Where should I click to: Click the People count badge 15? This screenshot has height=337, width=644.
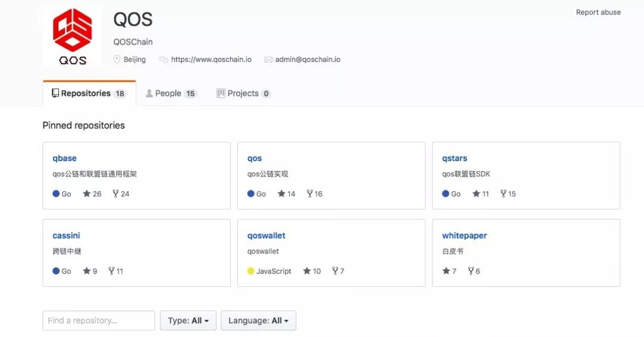click(x=191, y=94)
